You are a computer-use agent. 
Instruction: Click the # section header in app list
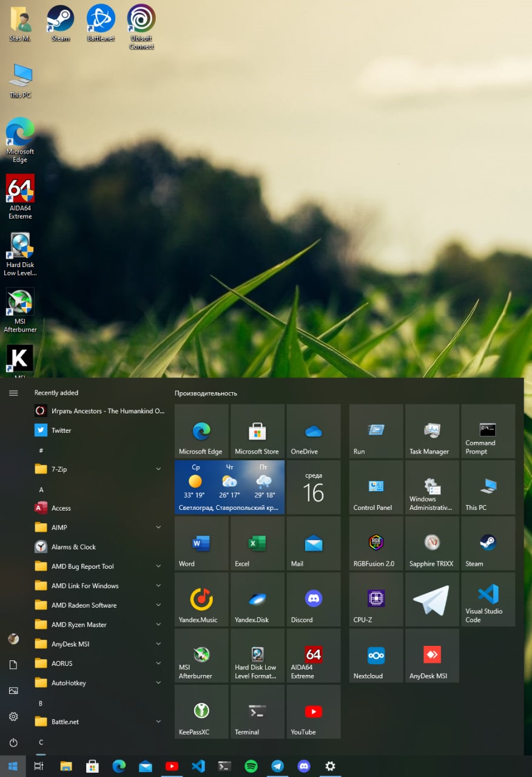click(x=41, y=450)
